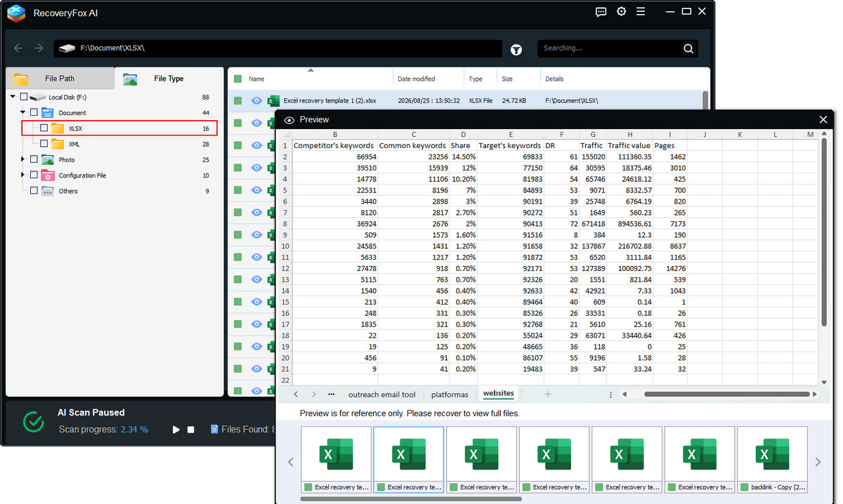Screen dimensions: 843x504
Task: Select column E header in preview
Action: point(511,134)
